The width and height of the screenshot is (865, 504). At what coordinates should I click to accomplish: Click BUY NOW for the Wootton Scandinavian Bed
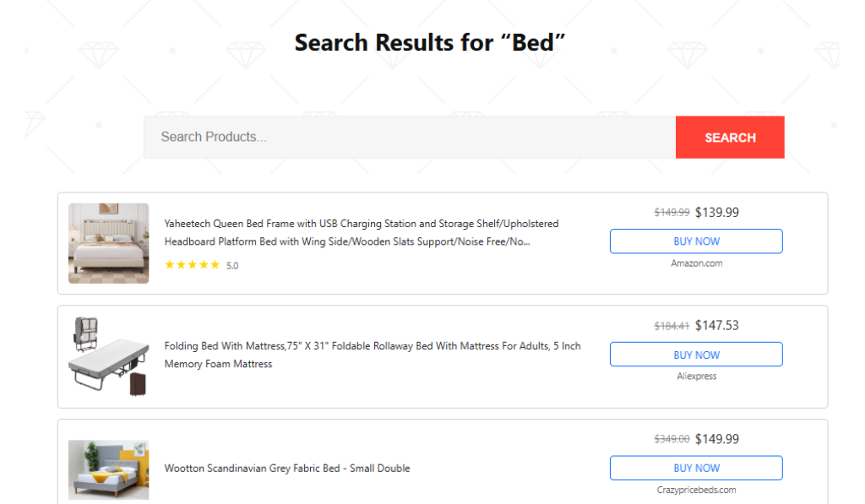point(695,468)
